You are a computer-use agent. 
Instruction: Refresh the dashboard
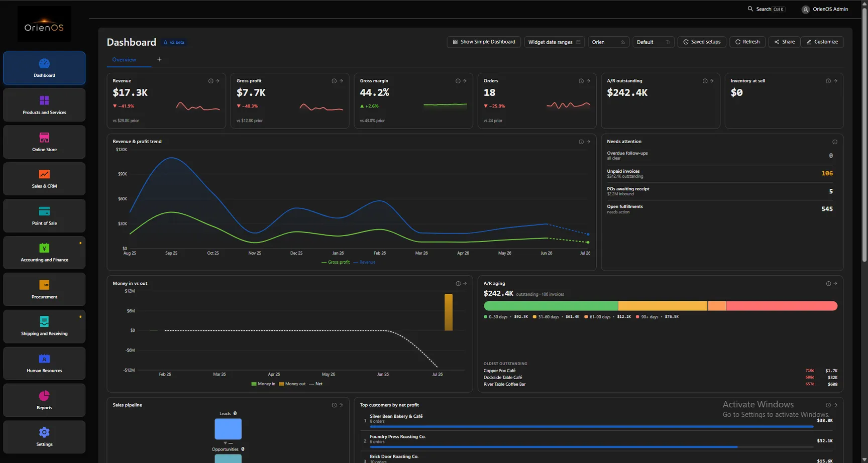(x=747, y=42)
